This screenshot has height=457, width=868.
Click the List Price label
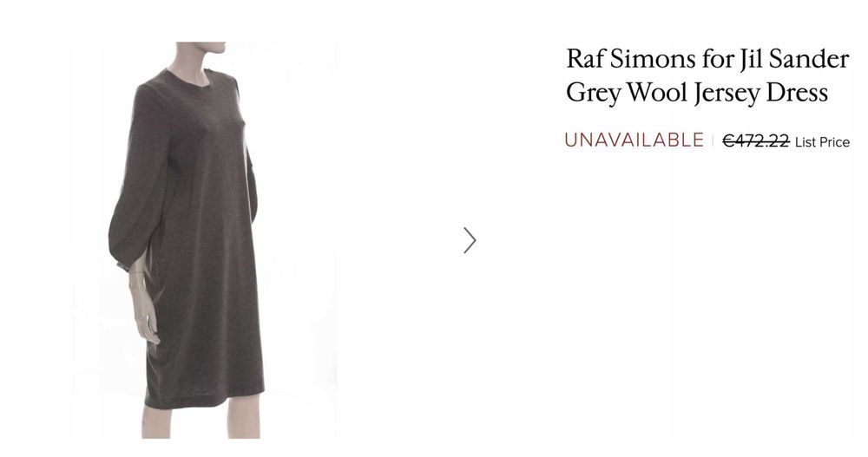822,142
